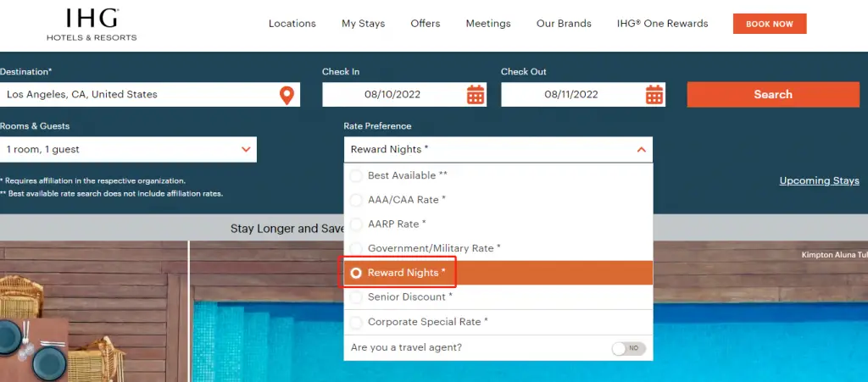Click the orange Search button

[773, 95]
